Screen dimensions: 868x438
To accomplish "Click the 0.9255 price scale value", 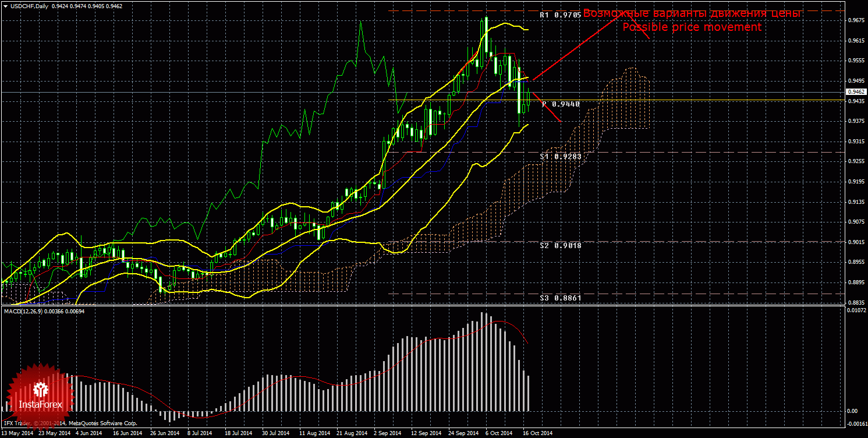I will pos(856,161).
